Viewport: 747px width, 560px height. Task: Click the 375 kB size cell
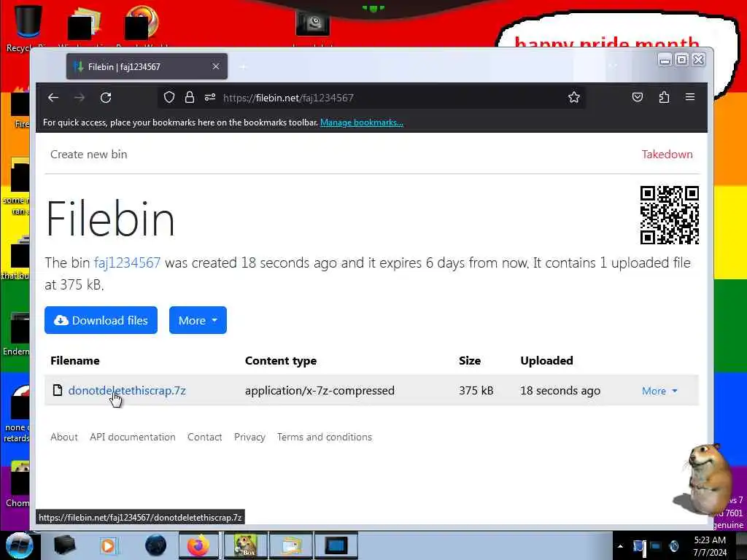click(476, 391)
